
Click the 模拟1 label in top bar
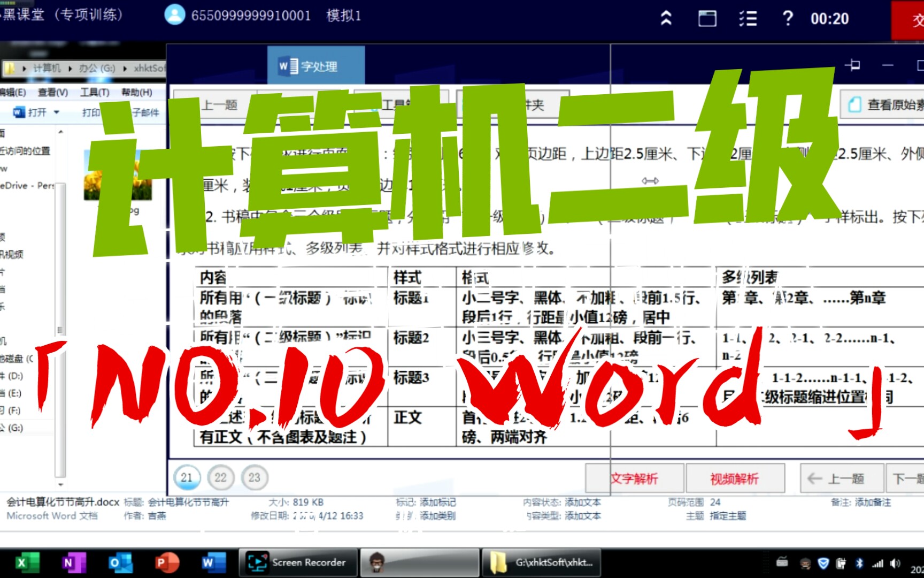pyautogui.click(x=344, y=16)
